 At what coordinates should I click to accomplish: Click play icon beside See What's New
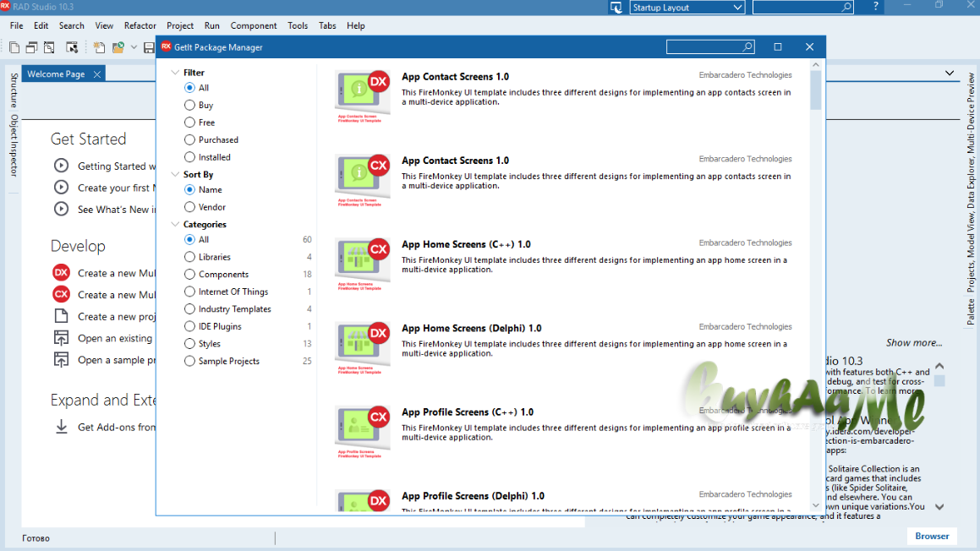pos(61,209)
